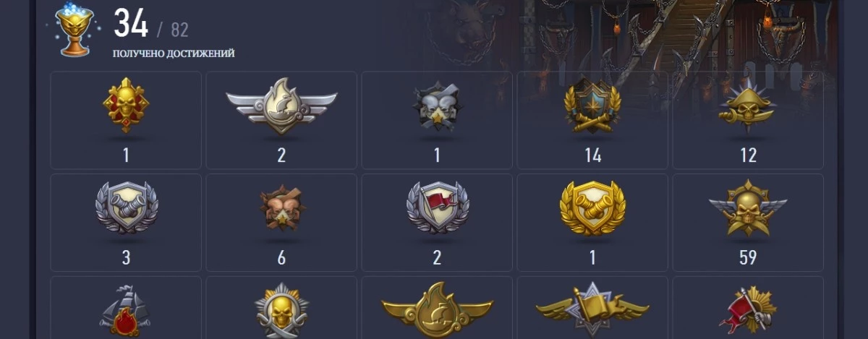Open the laurel shield badge with count 14
868x339 pixels.
[x=592, y=107]
